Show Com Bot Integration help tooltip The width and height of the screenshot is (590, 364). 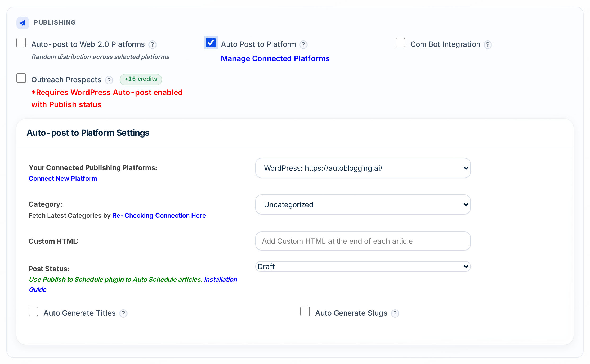tap(488, 44)
